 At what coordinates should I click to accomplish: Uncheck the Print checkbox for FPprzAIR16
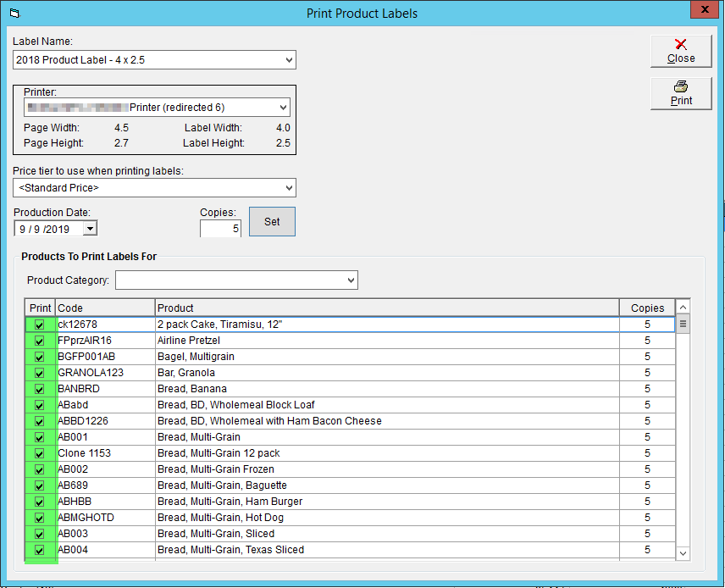pyautogui.click(x=39, y=341)
